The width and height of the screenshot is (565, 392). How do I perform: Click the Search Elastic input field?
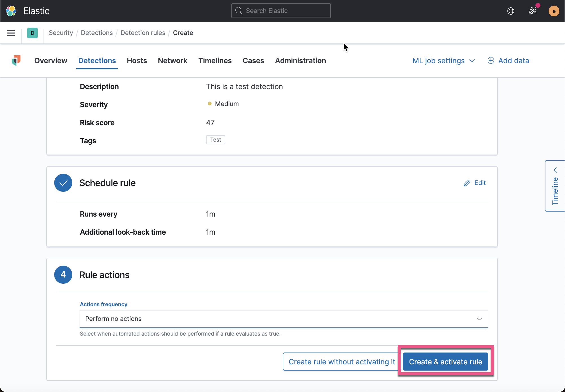(281, 10)
